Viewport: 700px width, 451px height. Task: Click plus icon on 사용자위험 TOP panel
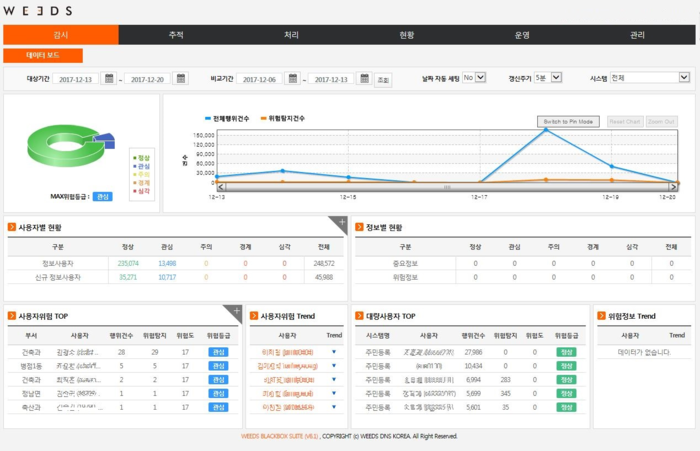[237, 311]
